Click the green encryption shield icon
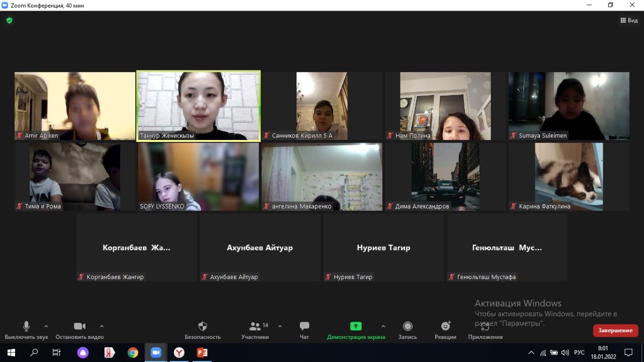 (10, 21)
